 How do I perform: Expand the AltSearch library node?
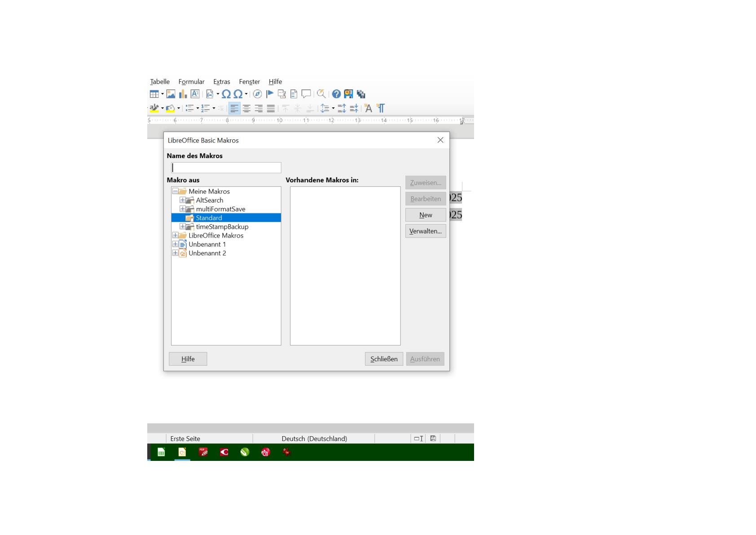coord(182,200)
